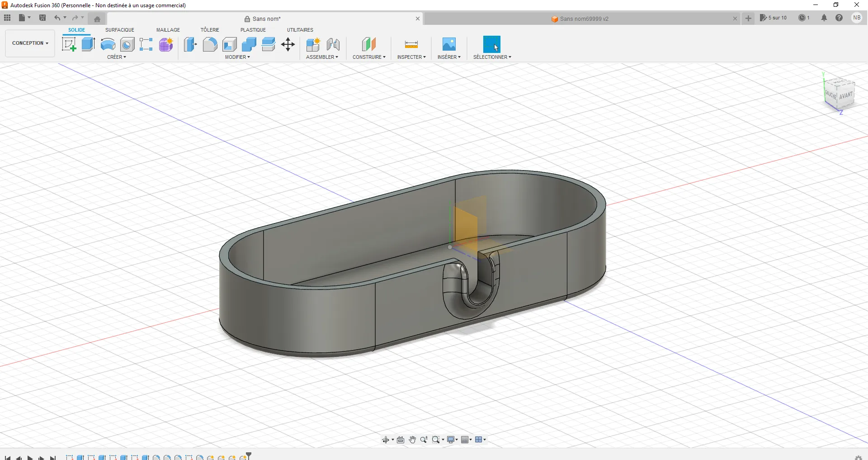Choose the Fillet tool in Modifier
Image resolution: width=868 pixels, height=460 pixels.
(x=210, y=44)
